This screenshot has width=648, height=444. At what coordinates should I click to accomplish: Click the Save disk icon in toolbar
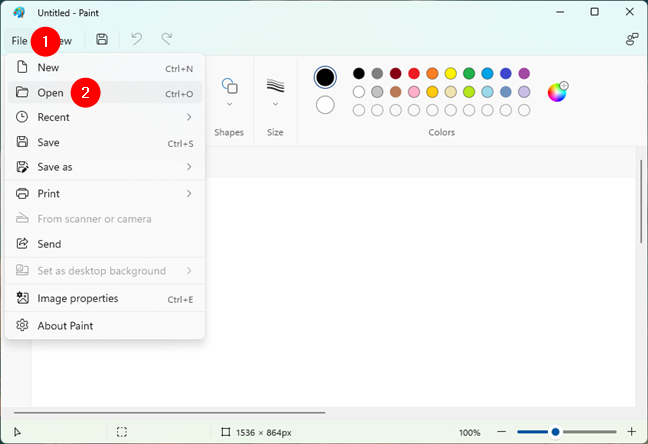[x=102, y=39]
